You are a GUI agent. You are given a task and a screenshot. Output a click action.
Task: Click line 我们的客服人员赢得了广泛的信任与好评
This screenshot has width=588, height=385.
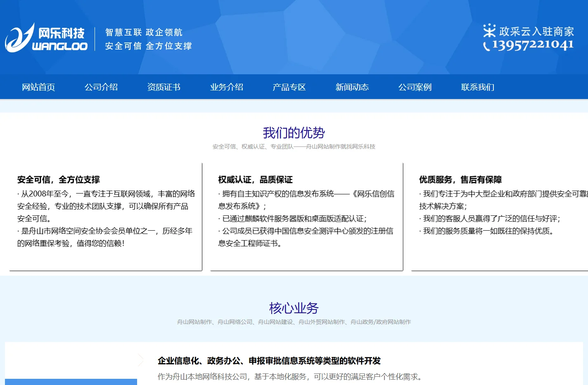(490, 219)
